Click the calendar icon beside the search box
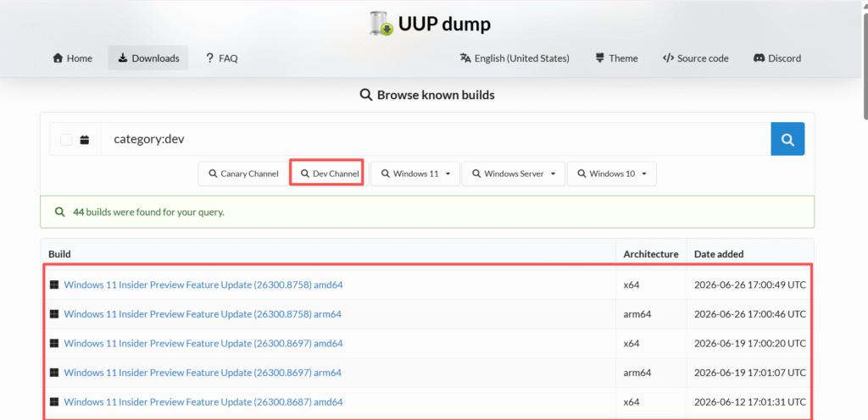Viewport: 868px width, 420px height. (x=84, y=140)
